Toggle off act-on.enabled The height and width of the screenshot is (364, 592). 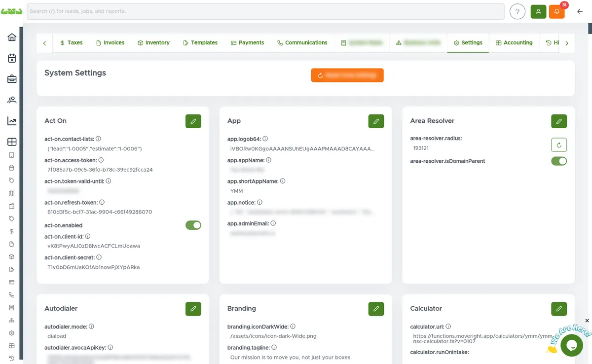click(193, 225)
